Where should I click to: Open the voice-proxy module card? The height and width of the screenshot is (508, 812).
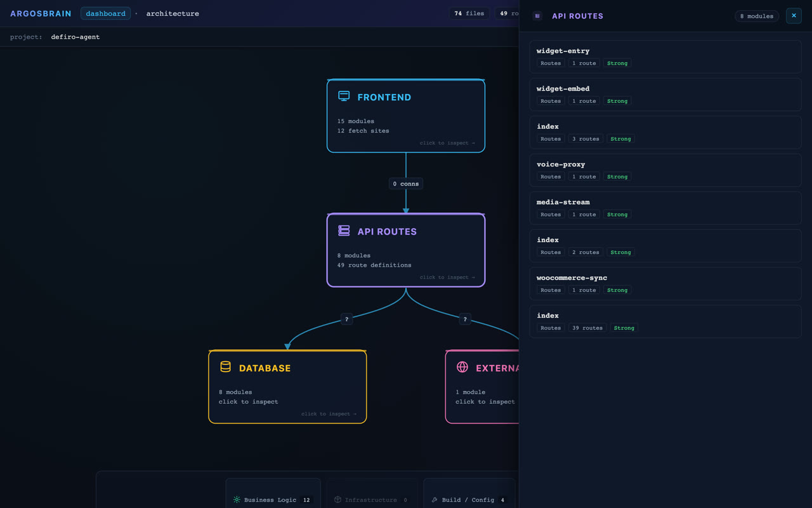tap(665, 170)
